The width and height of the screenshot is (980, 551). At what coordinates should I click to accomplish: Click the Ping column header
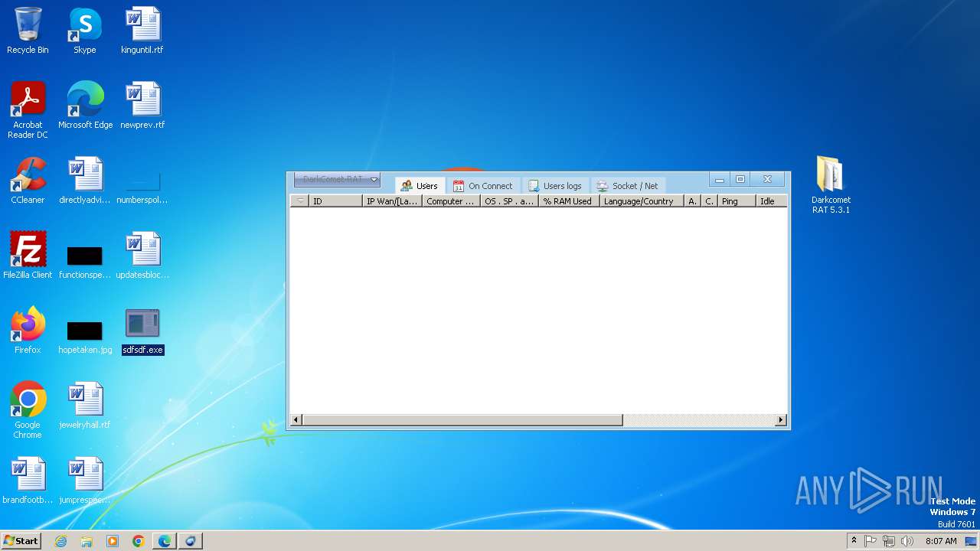737,201
